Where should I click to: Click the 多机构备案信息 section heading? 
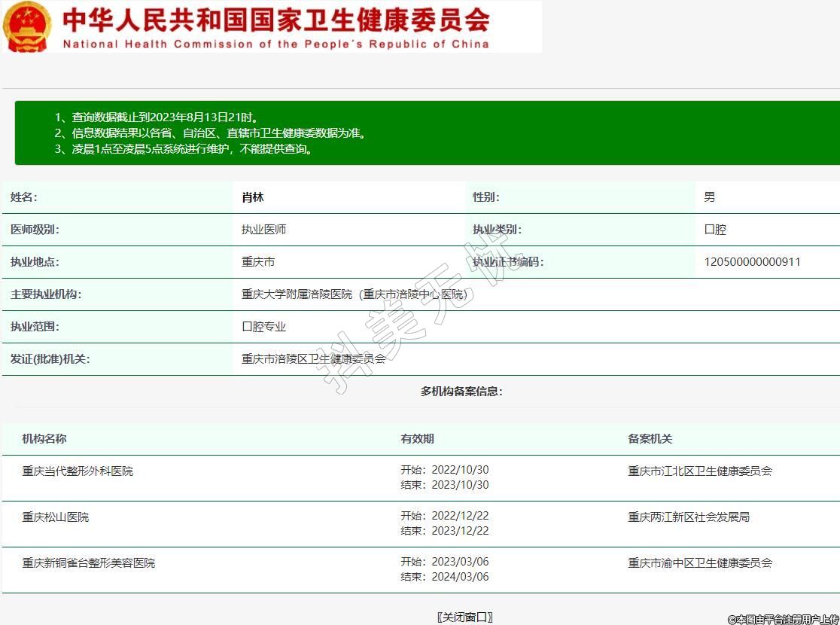pyautogui.click(x=461, y=391)
